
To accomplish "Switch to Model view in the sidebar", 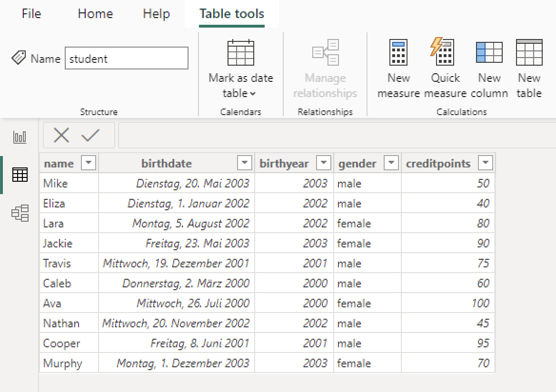I will [x=20, y=213].
